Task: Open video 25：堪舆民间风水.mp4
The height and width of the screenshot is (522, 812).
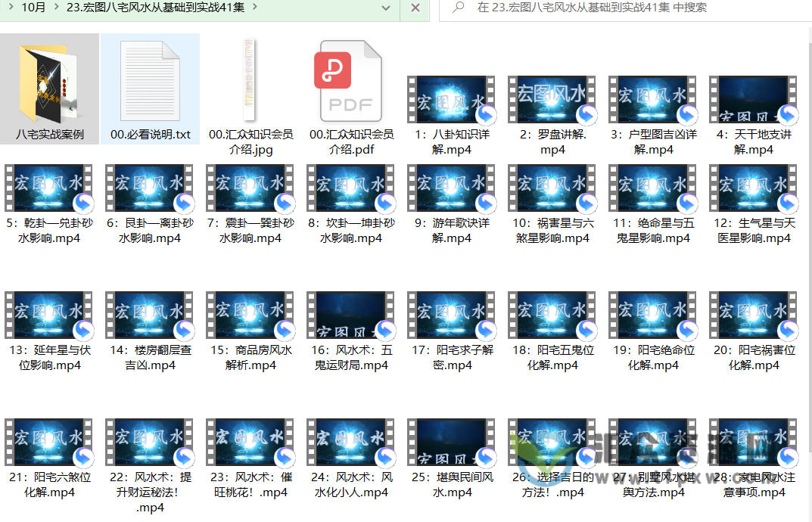Action: tap(452, 443)
